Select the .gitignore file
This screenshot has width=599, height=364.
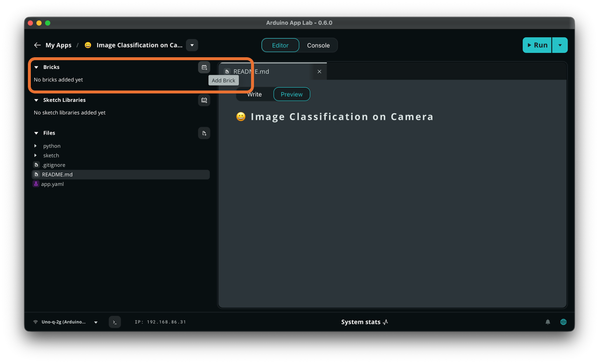pos(121,165)
